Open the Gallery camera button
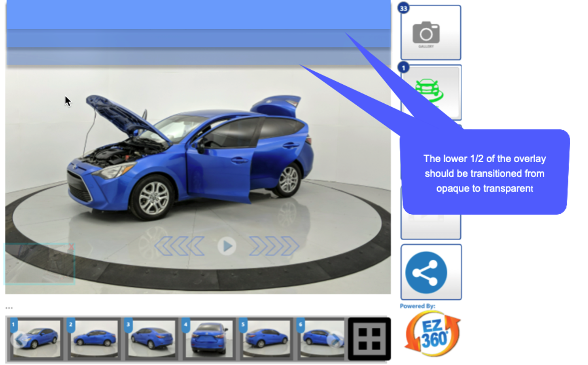Viewport: 588px width, 365px height. coord(430,33)
